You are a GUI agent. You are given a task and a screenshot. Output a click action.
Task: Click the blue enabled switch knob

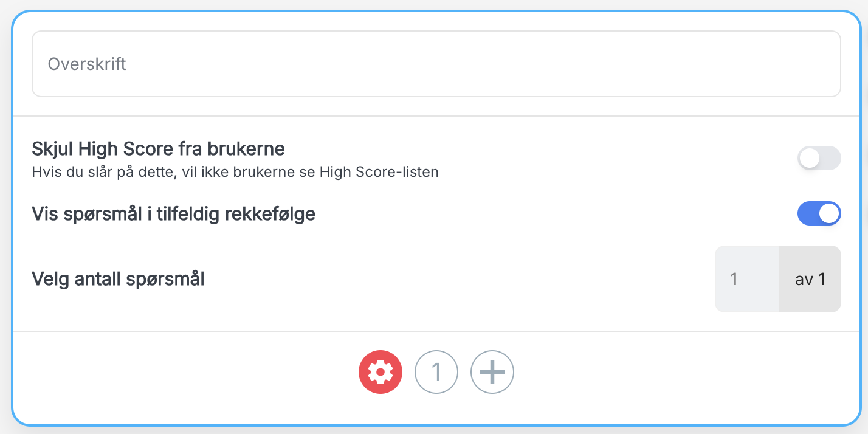[x=830, y=213]
